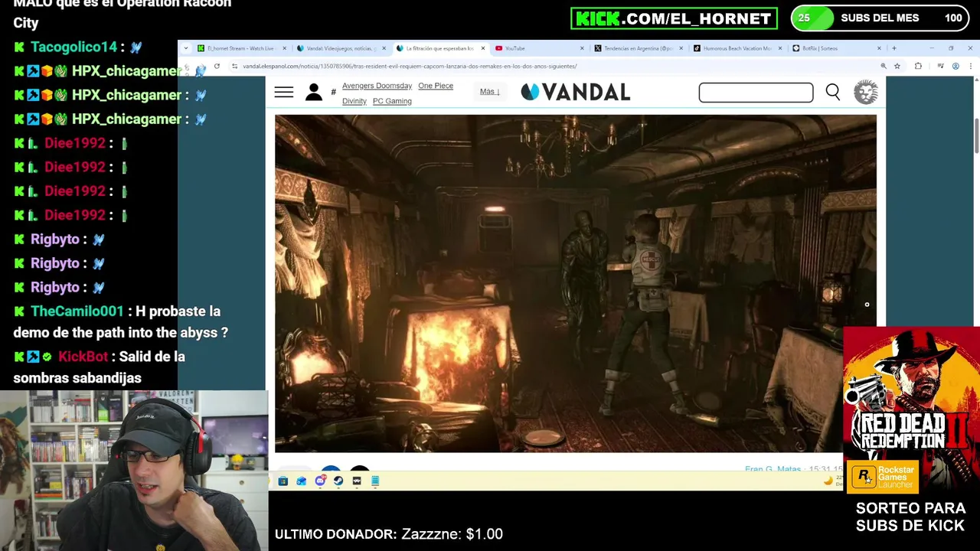Open the PC Gaming link
The height and width of the screenshot is (551, 980).
[x=392, y=101]
